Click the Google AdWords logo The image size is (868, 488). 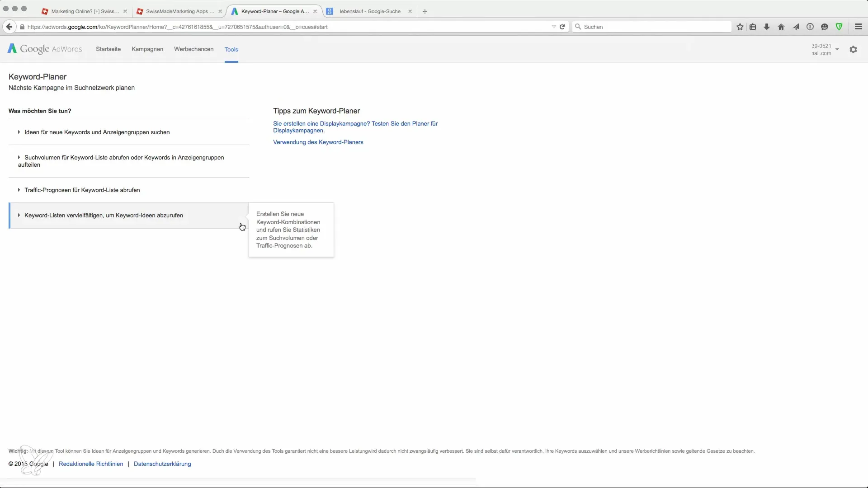(x=45, y=49)
